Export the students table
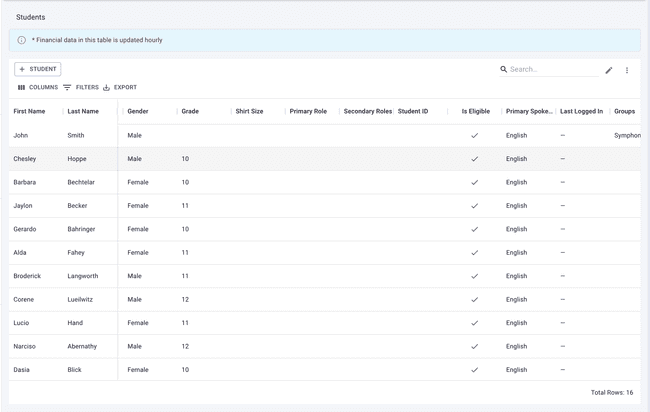Image resolution: width=650 pixels, height=412 pixels. 120,88
